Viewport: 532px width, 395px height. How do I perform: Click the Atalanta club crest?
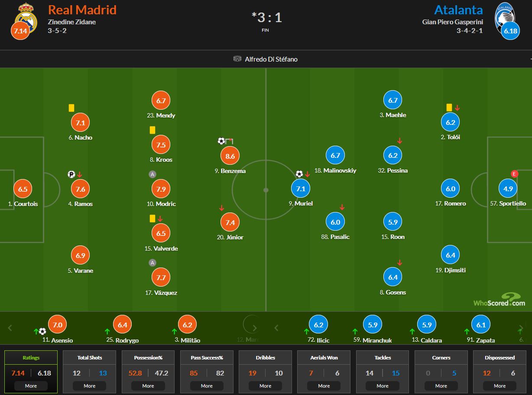[x=505, y=16]
